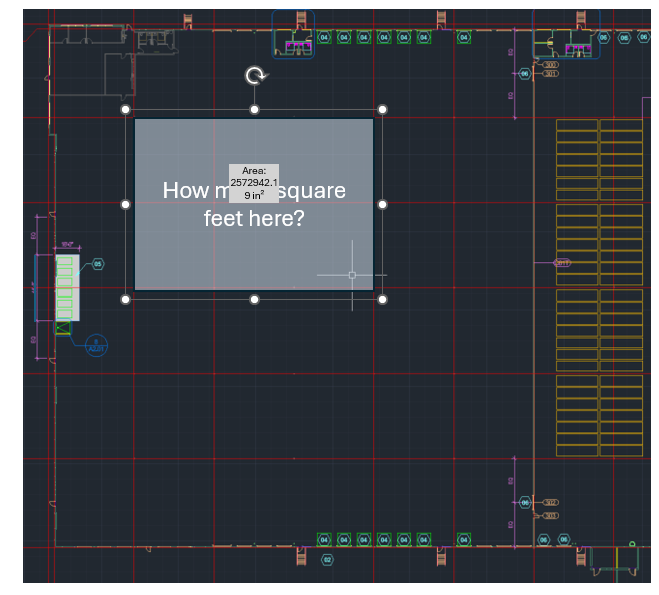Click the 06 hexagon tag beside door tag 302
This screenshot has height=595, width=659.
pyautogui.click(x=525, y=503)
